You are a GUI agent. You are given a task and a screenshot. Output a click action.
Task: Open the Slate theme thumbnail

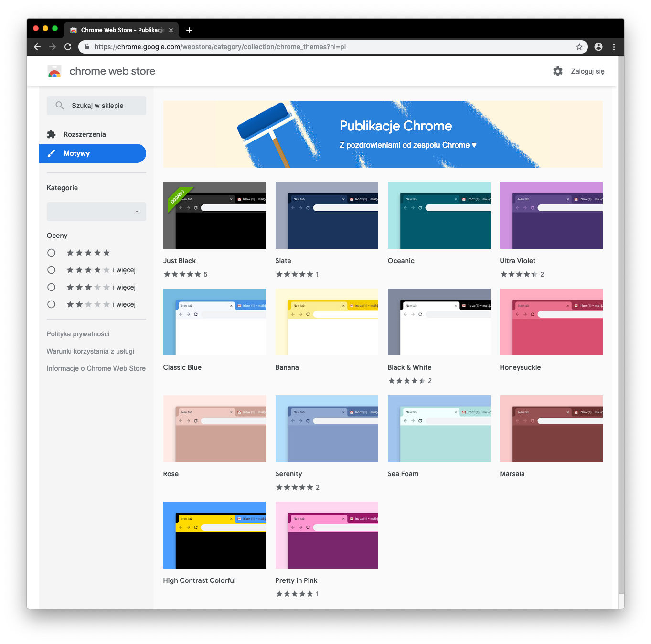click(x=327, y=215)
